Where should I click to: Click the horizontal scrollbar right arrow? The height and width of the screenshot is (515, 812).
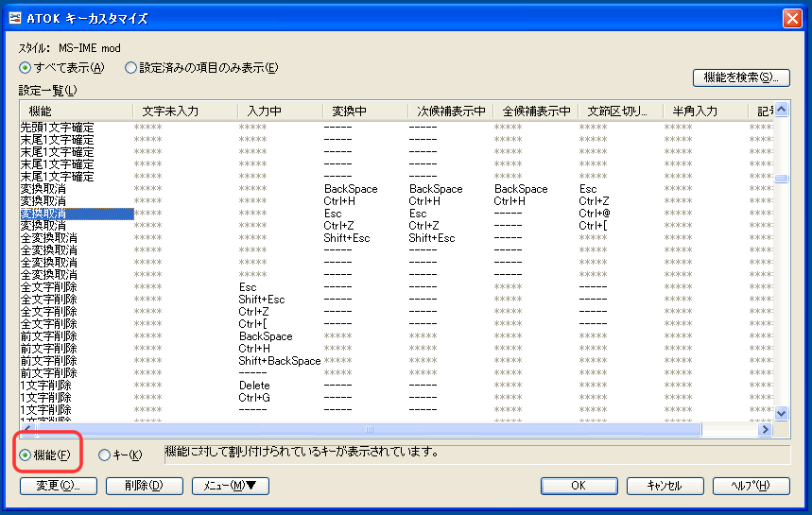pos(765,429)
